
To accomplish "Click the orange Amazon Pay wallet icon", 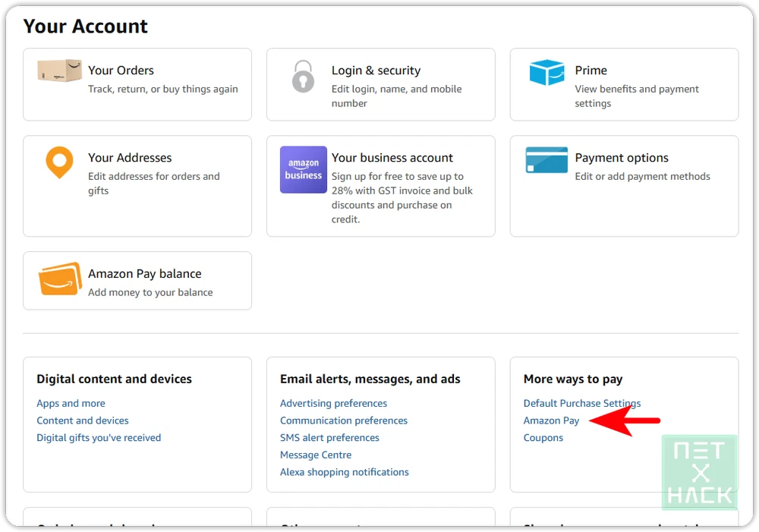I will coord(60,279).
